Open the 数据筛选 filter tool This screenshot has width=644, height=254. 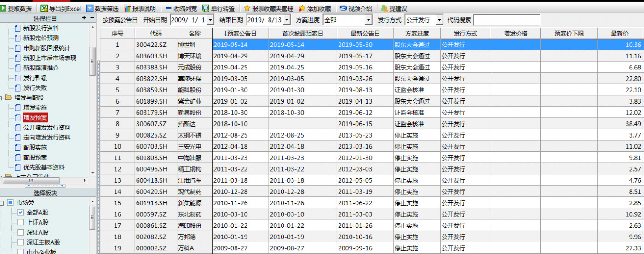(x=90, y=8)
